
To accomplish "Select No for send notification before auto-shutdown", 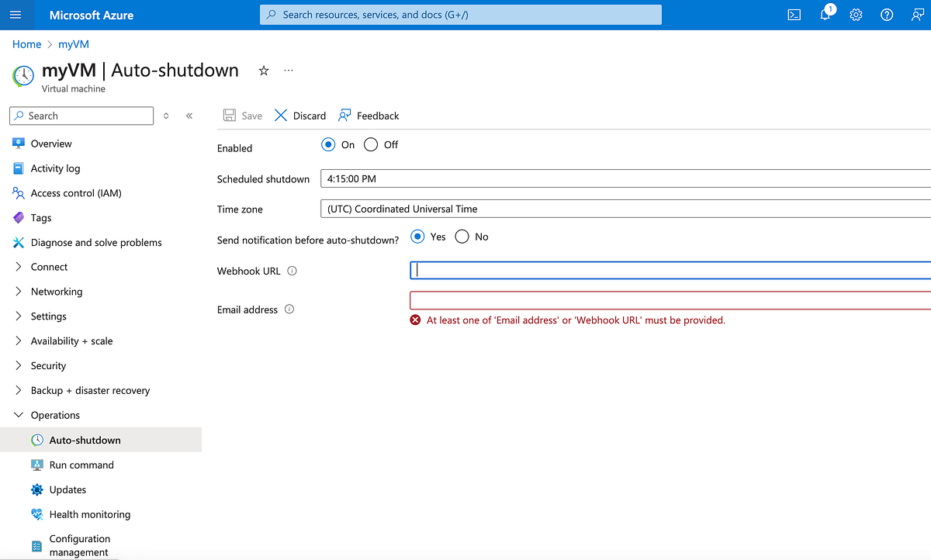I will 462,236.
